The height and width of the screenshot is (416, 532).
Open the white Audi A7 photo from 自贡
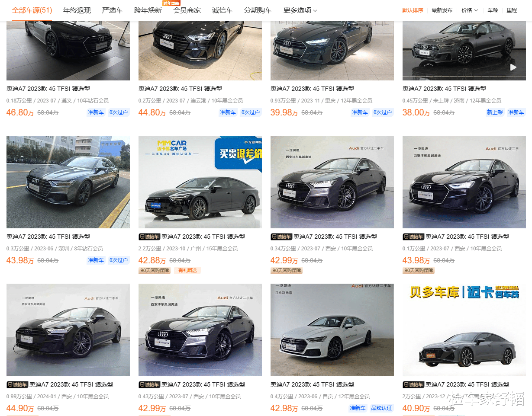[332, 330]
